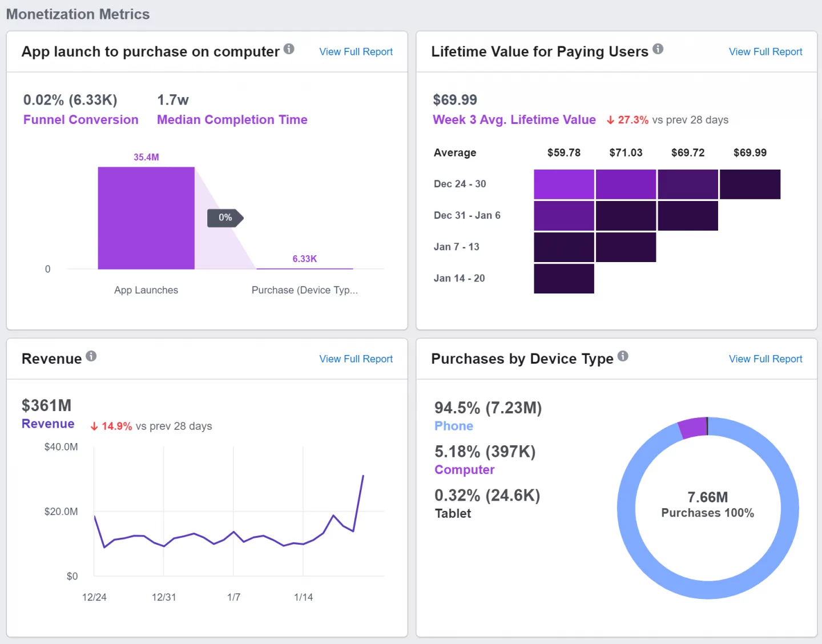
Task: Click first cohort cell in Dec 31 - Jan 6 row
Action: (x=564, y=216)
